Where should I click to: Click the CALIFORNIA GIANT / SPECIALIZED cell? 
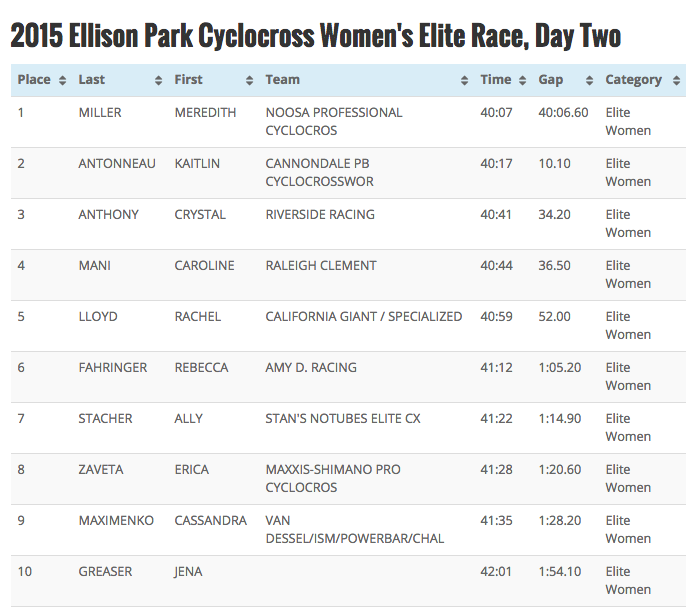(364, 317)
